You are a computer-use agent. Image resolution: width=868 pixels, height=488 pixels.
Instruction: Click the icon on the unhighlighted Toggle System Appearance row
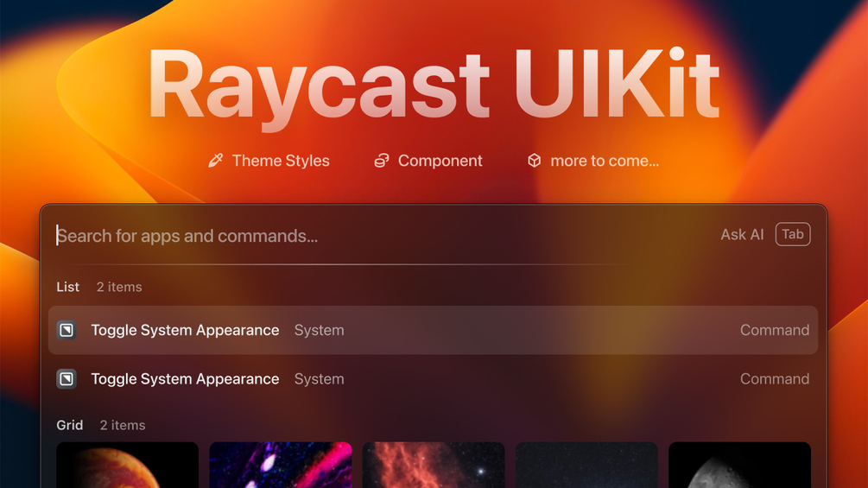pos(67,379)
